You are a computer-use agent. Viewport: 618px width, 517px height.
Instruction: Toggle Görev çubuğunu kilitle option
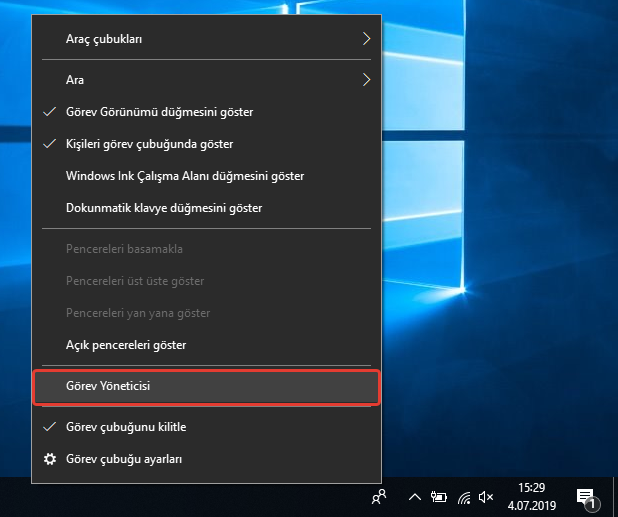[126, 427]
